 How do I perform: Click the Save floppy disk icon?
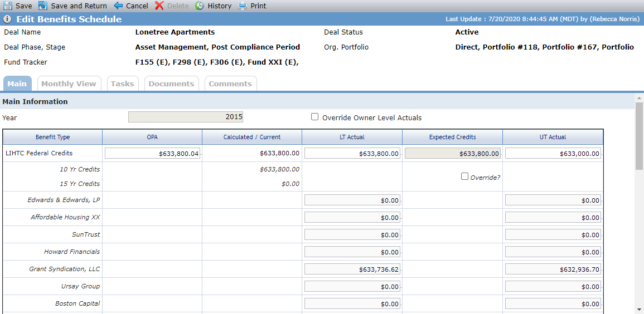(7, 6)
